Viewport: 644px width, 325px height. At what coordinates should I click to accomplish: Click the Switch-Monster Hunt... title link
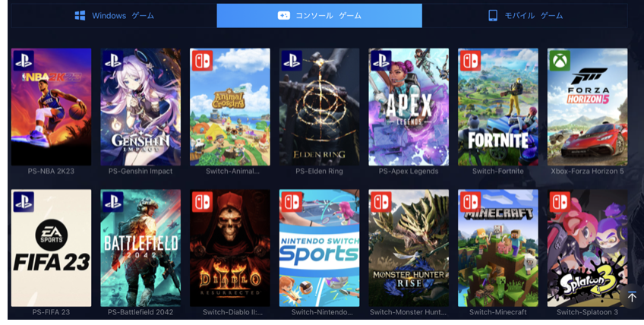(x=408, y=312)
